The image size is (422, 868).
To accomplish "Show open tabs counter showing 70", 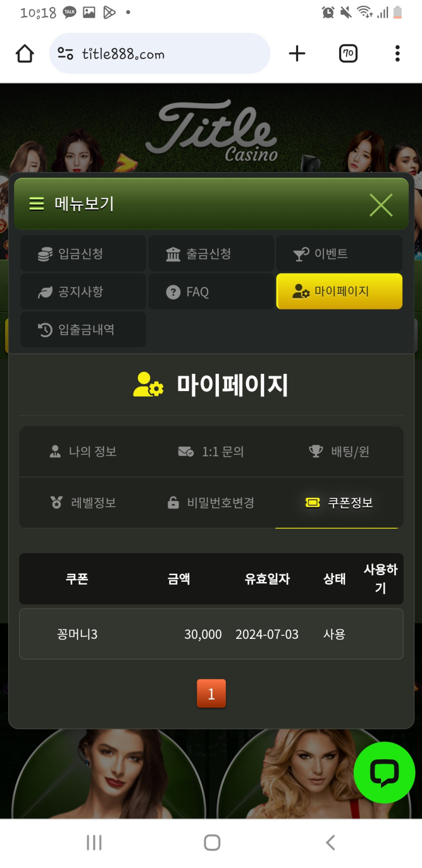I will pos(348,54).
